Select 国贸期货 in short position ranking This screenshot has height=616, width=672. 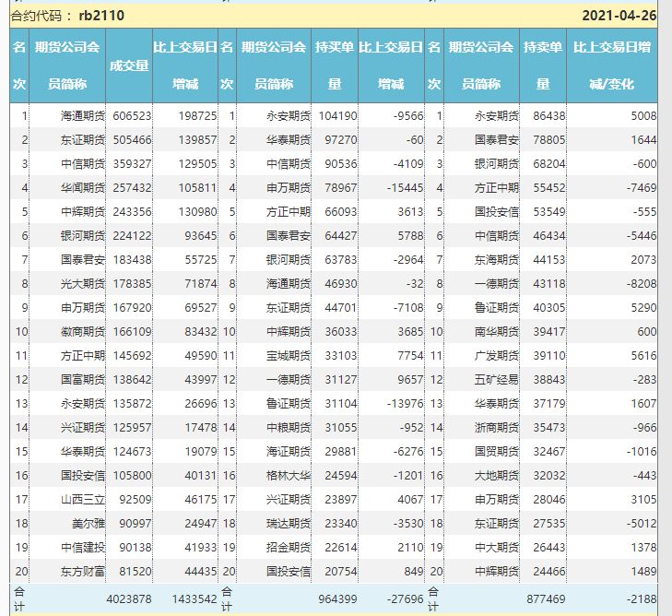pos(497,452)
